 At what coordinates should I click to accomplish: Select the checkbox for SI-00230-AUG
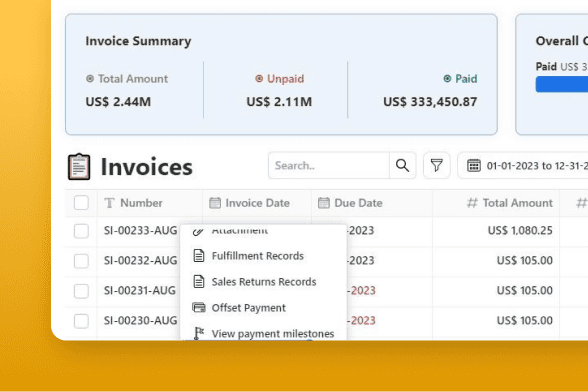[x=81, y=321]
